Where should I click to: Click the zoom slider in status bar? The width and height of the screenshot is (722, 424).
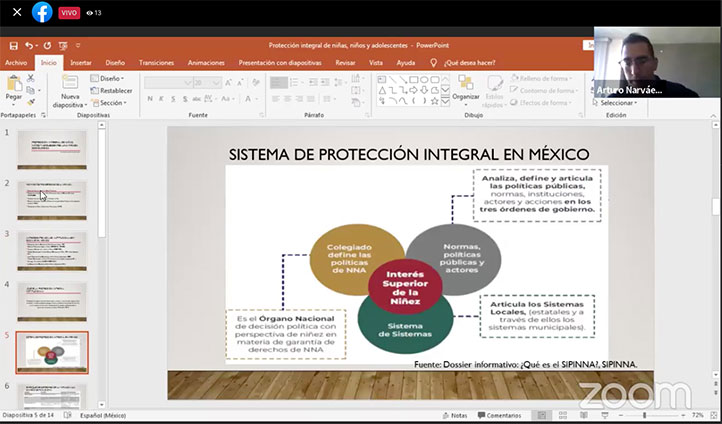point(645,415)
